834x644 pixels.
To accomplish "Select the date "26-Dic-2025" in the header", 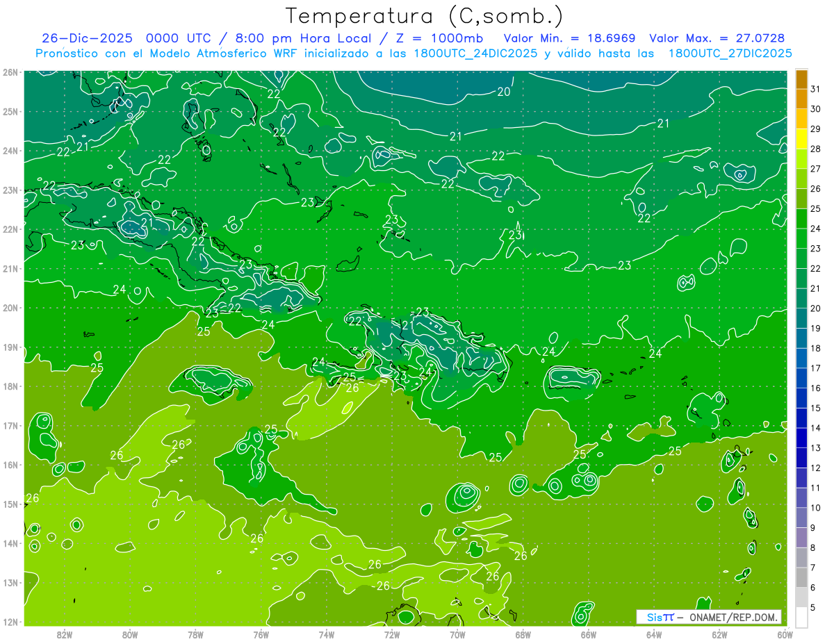I will tap(88, 38).
